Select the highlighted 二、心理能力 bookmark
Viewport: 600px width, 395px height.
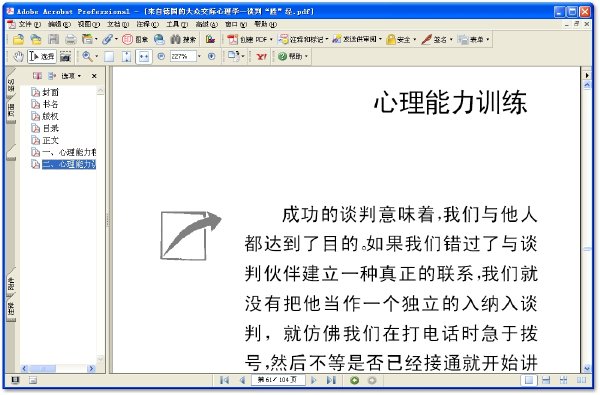pyautogui.click(x=64, y=164)
